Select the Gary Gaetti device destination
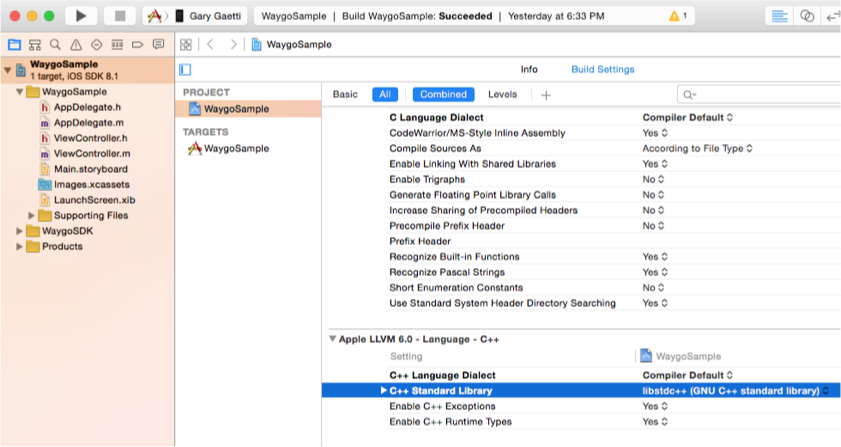Image resolution: width=841 pixels, height=447 pixels. (209, 16)
